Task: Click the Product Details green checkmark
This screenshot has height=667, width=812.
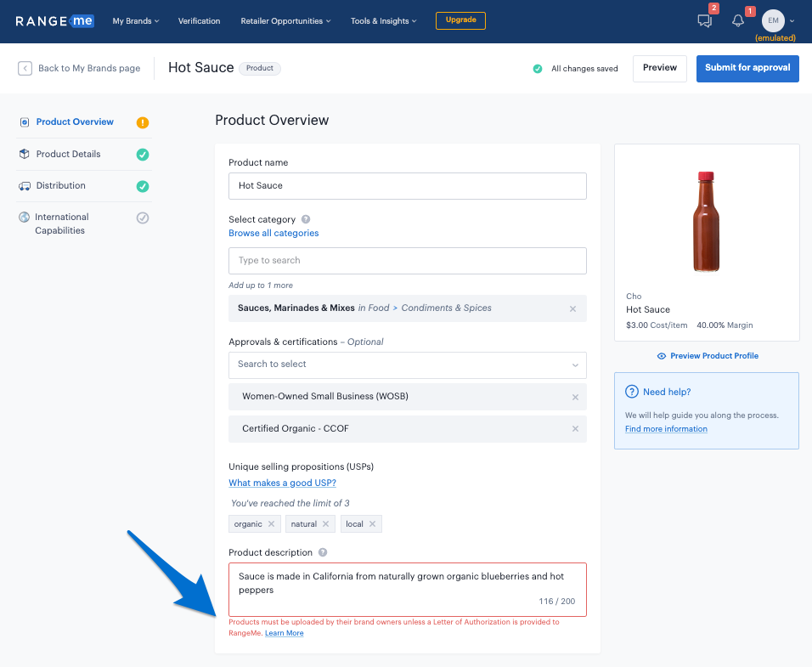Action: tap(143, 155)
